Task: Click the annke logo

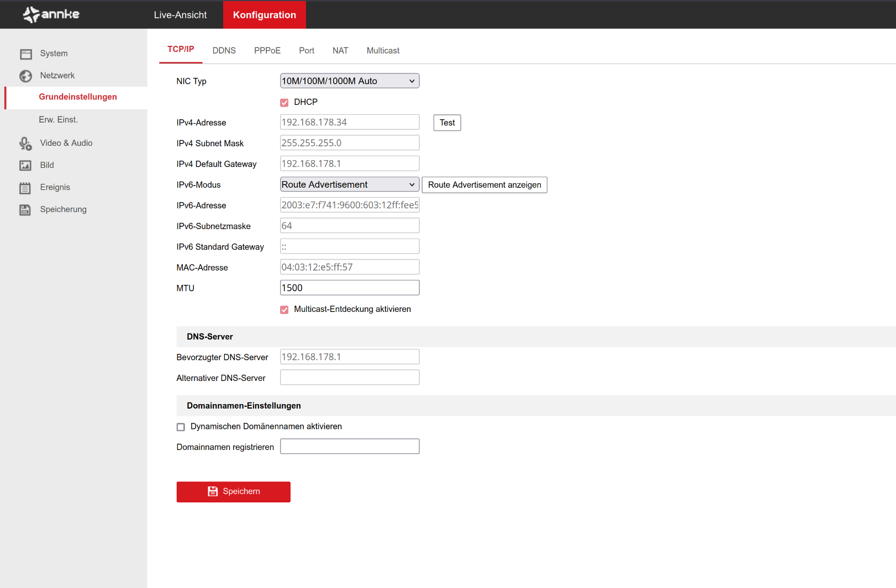Action: [51, 14]
